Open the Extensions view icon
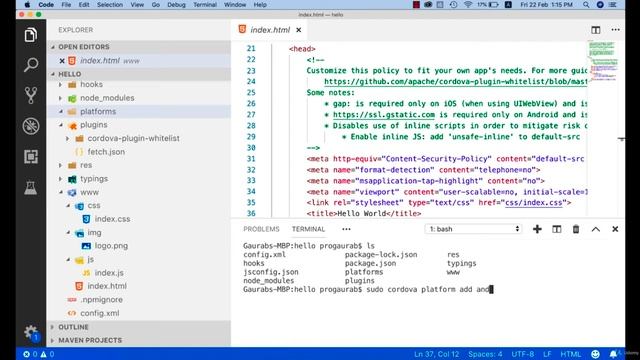 [x=31, y=157]
